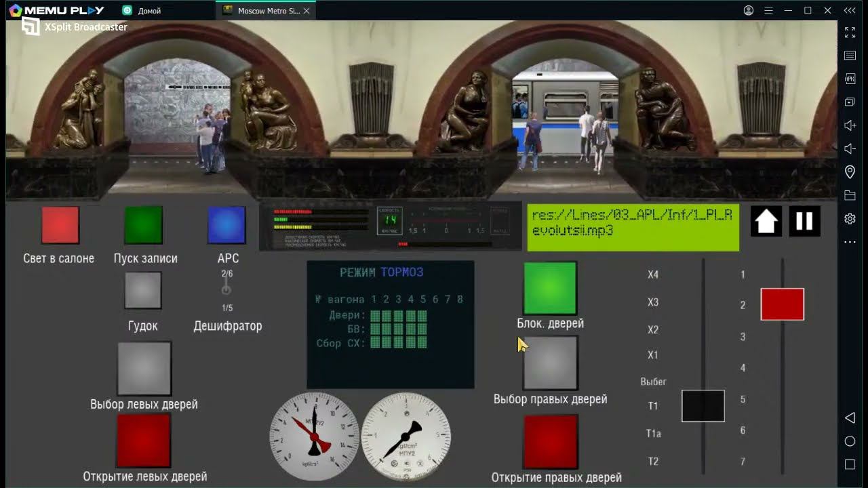Close the Moscow Metro Simulator tab
This screenshot has height=488, width=868.
[307, 11]
